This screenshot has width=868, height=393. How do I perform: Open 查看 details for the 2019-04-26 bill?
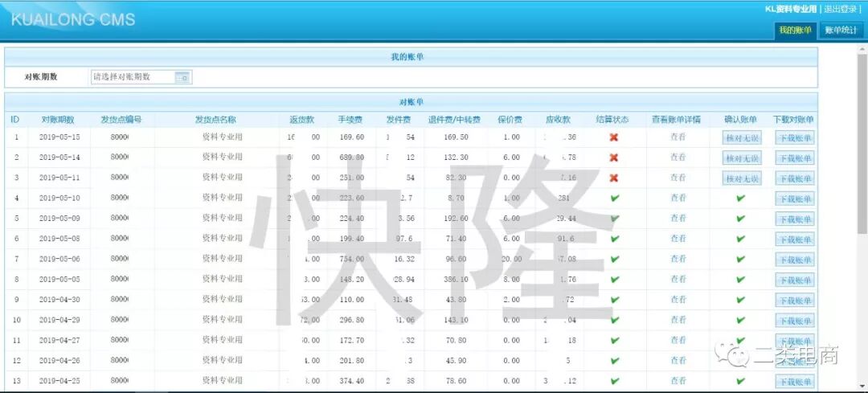[678, 360]
